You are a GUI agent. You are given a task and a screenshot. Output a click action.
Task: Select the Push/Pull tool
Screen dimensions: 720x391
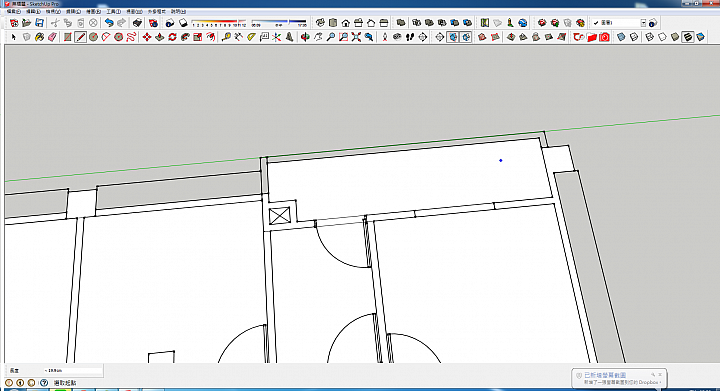pyautogui.click(x=159, y=37)
